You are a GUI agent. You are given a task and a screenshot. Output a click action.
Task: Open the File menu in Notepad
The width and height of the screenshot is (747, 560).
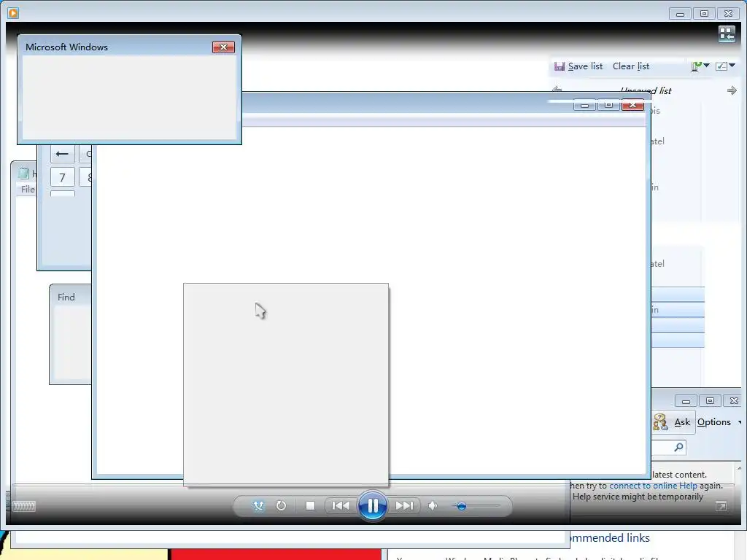(28, 189)
